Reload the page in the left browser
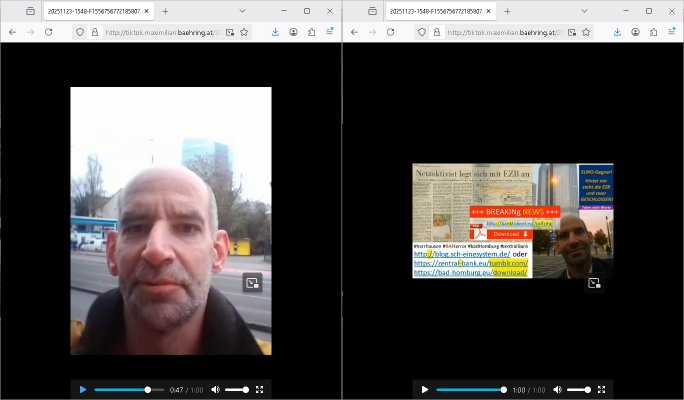This screenshot has width=684, height=400. click(x=50, y=32)
